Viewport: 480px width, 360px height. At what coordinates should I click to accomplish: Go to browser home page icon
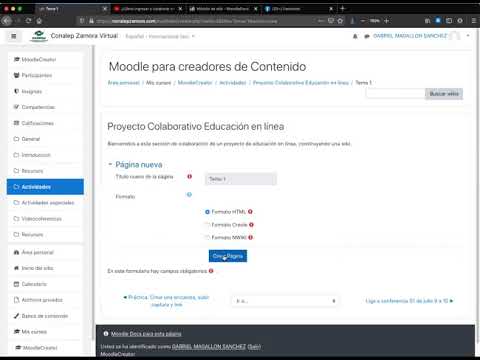pos(39,21)
